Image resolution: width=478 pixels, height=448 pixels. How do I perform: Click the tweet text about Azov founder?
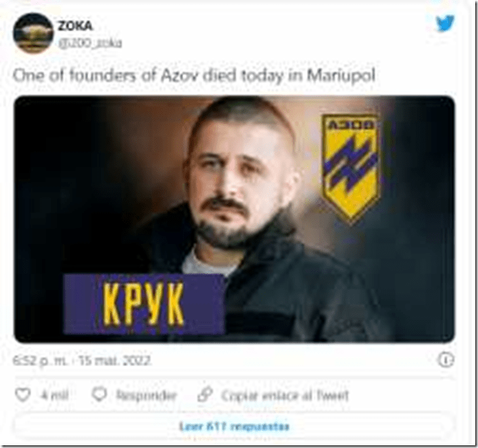click(194, 75)
